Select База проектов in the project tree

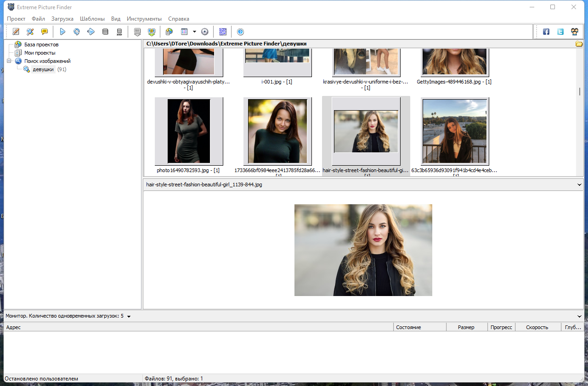click(41, 45)
